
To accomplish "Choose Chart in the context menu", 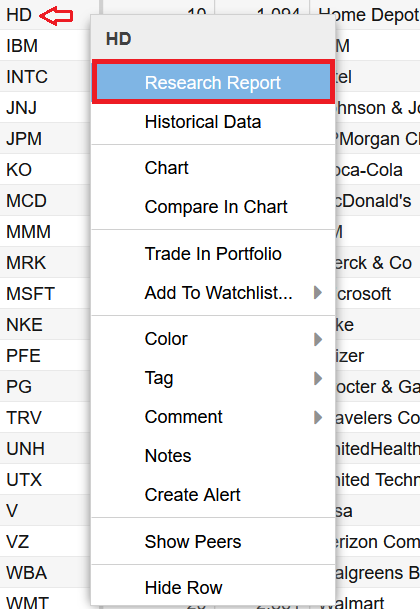I will click(213, 168).
